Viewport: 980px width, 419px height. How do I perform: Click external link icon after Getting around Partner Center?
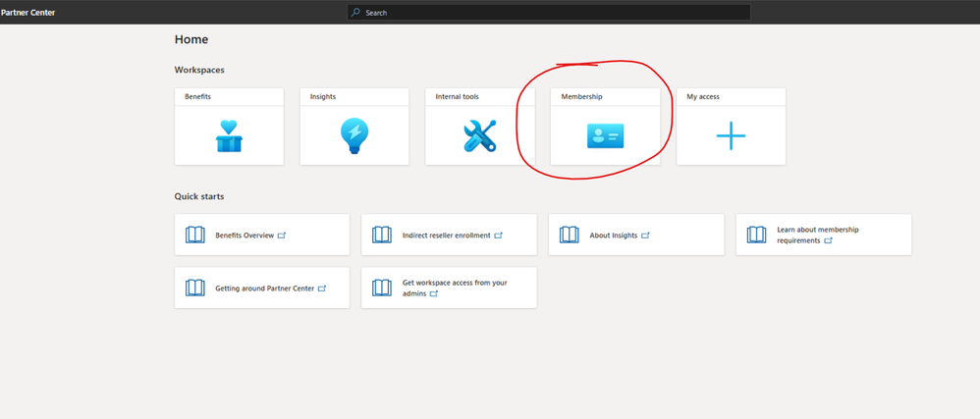tap(322, 288)
